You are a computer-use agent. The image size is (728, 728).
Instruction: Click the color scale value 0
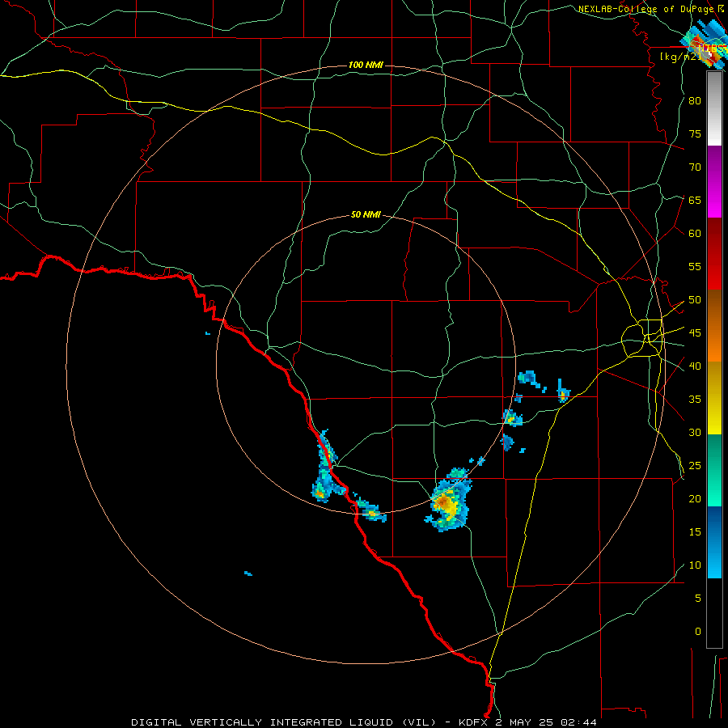click(x=698, y=632)
